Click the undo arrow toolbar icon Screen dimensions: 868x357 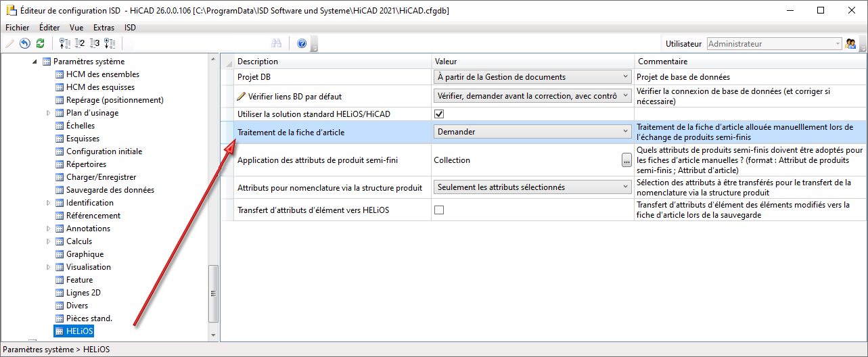tap(25, 43)
